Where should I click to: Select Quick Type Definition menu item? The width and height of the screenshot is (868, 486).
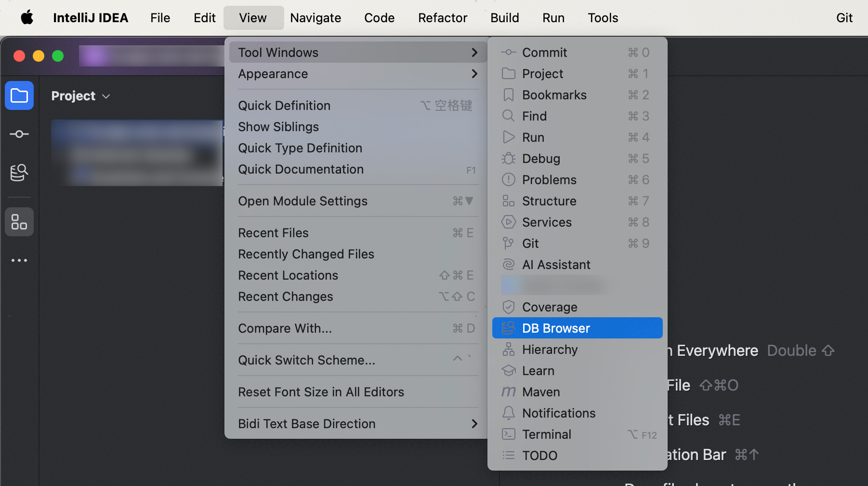coord(356,148)
